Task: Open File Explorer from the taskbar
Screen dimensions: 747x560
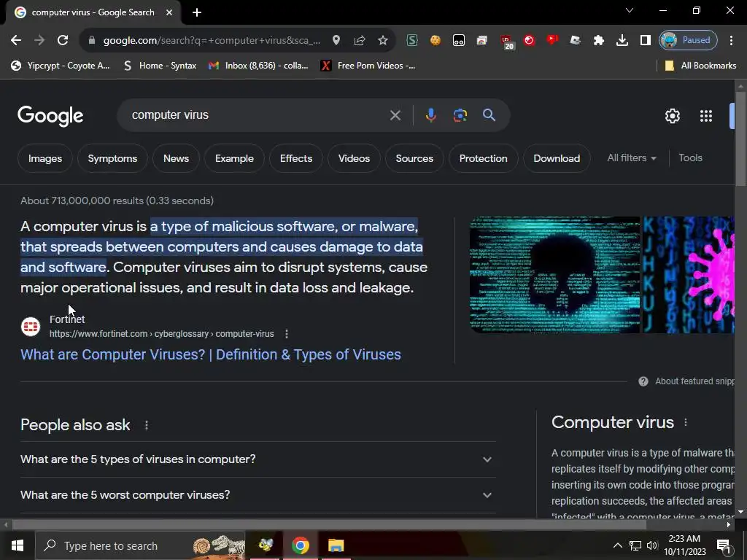Action: (x=336, y=545)
